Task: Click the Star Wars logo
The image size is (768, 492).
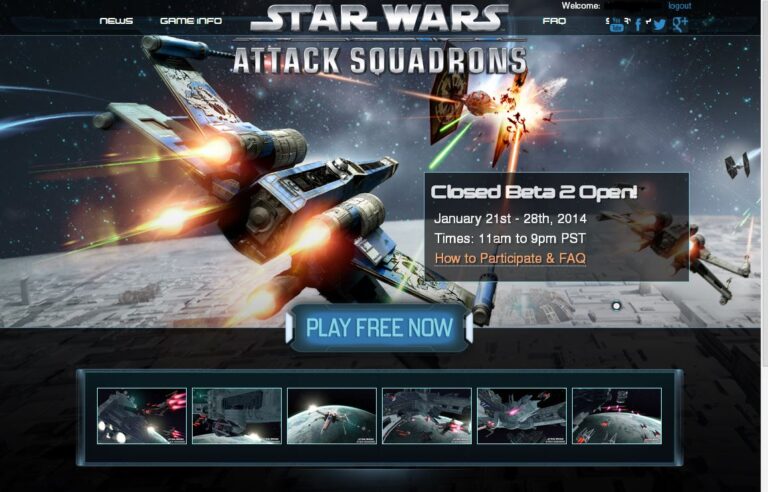Action: [380, 19]
